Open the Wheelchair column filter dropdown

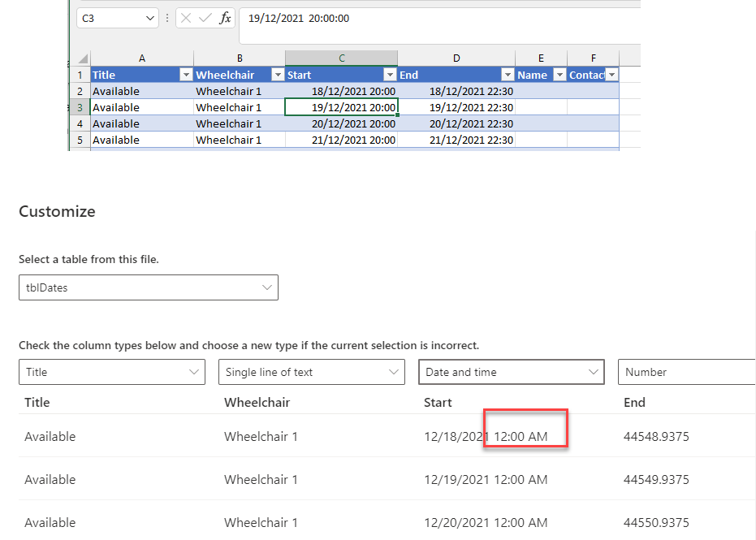278,75
